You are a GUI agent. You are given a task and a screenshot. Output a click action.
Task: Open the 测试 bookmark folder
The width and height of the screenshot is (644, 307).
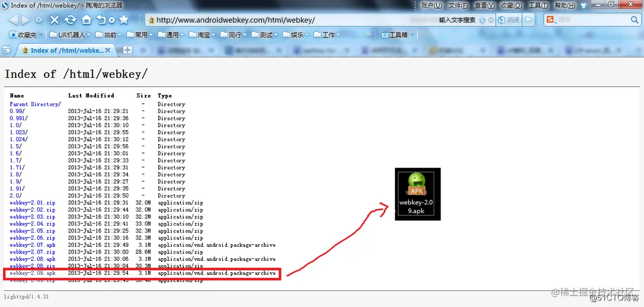pyautogui.click(x=264, y=35)
